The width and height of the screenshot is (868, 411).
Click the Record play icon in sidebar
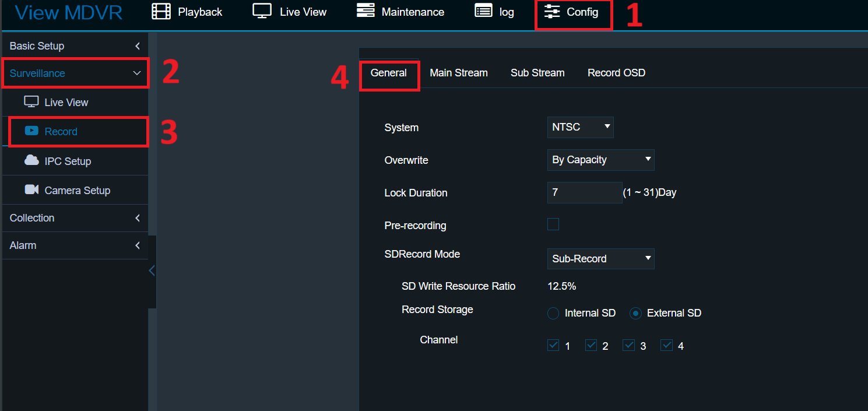(31, 131)
